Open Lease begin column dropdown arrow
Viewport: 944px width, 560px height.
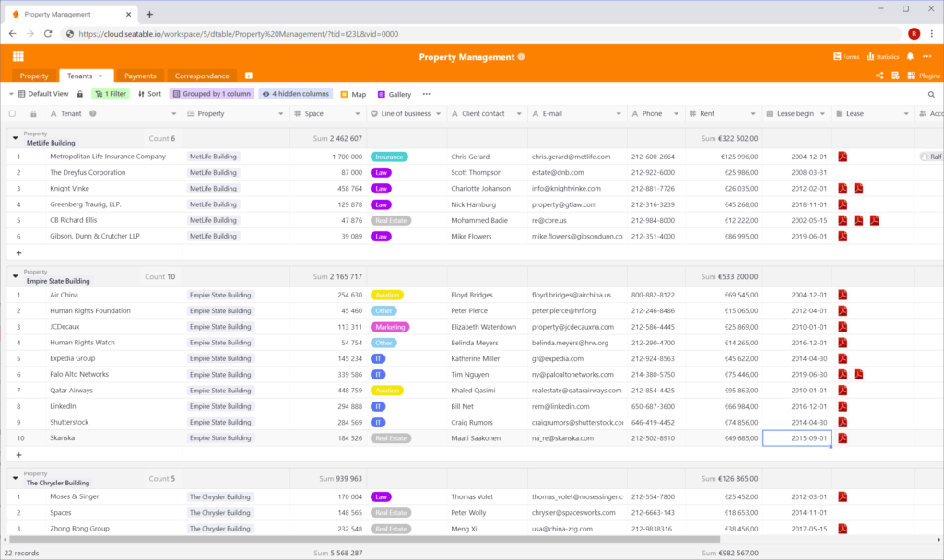click(822, 113)
